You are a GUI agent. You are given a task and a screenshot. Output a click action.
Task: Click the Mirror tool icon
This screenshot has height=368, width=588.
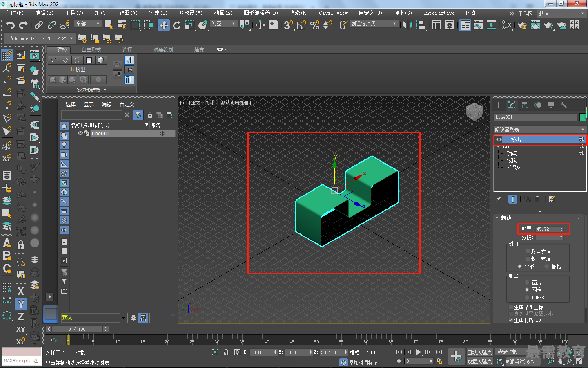[x=408, y=25]
